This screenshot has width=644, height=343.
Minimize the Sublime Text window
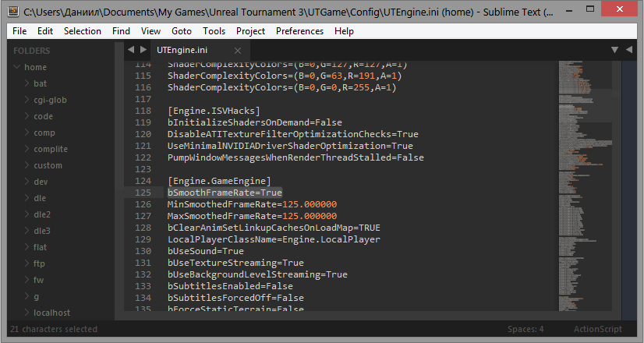pyautogui.click(x=569, y=11)
